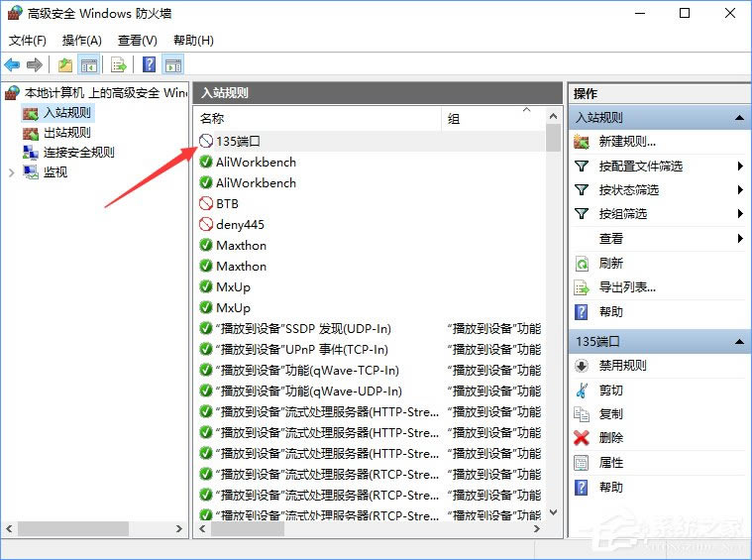Screen dimensions: 752x560
Task: Expand the 监视 tree node
Action: tap(12, 172)
